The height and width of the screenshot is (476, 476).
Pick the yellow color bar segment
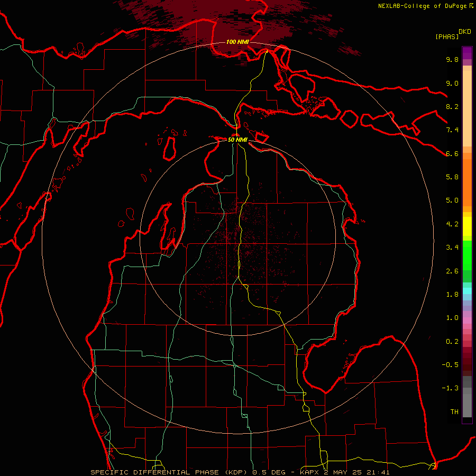pos(467,226)
